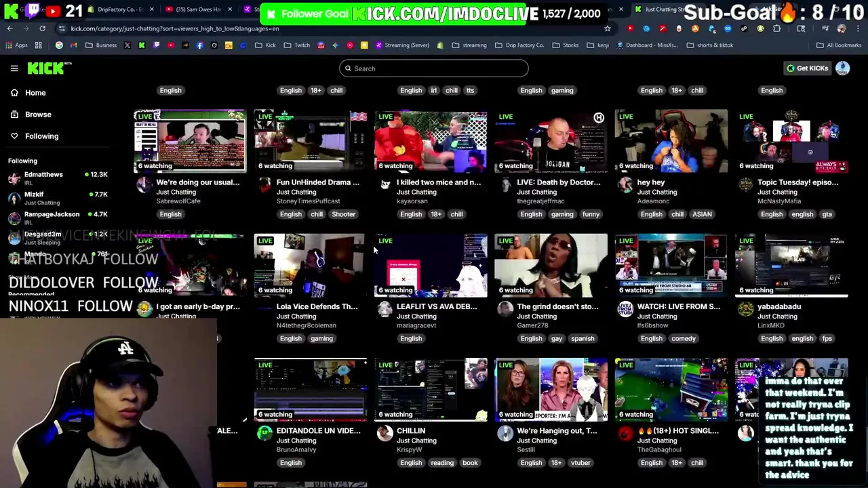Bookmark this page with the star icon

coord(608,28)
